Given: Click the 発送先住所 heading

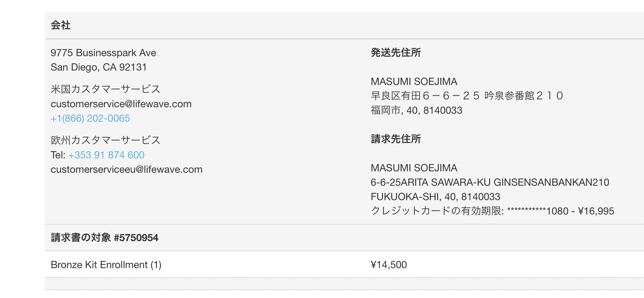Looking at the screenshot, I should [x=396, y=53].
